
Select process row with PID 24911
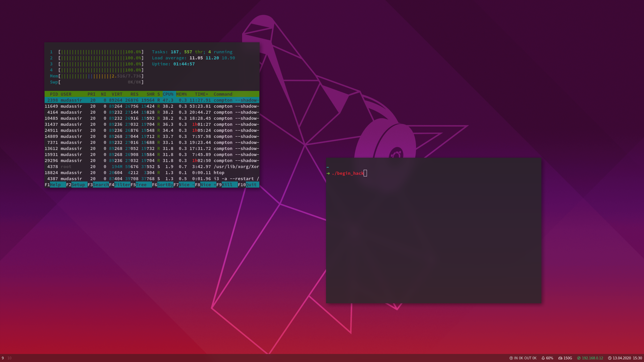click(x=152, y=131)
